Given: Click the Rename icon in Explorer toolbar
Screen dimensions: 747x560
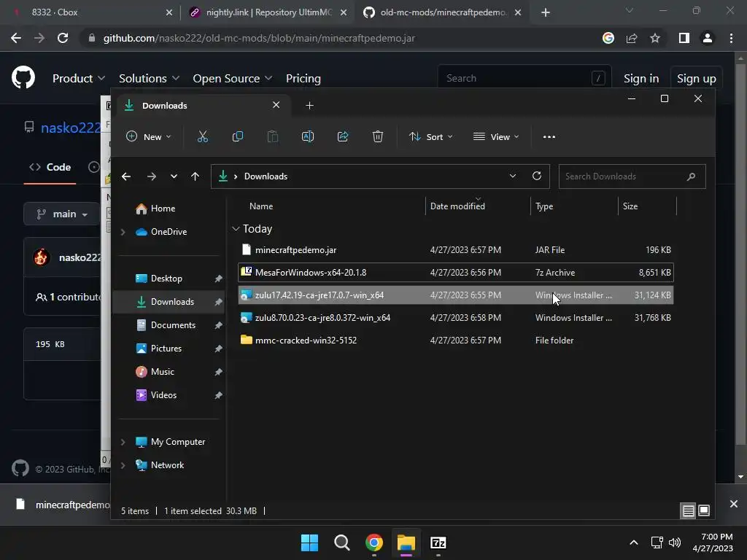Looking at the screenshot, I should tap(308, 136).
